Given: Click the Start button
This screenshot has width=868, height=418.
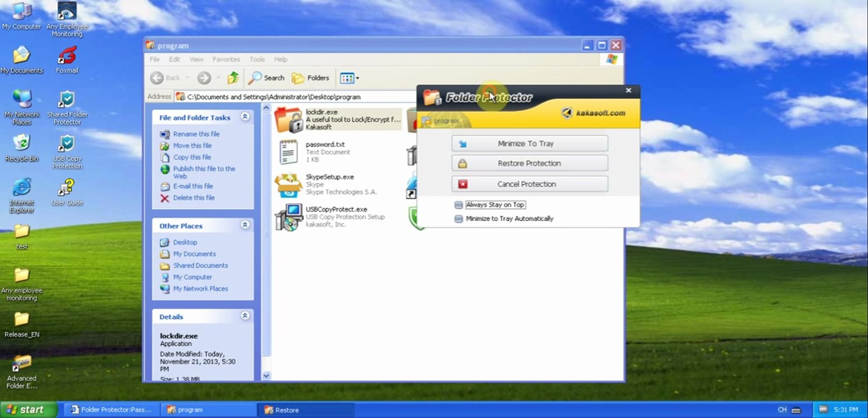Looking at the screenshot, I should coord(28,409).
